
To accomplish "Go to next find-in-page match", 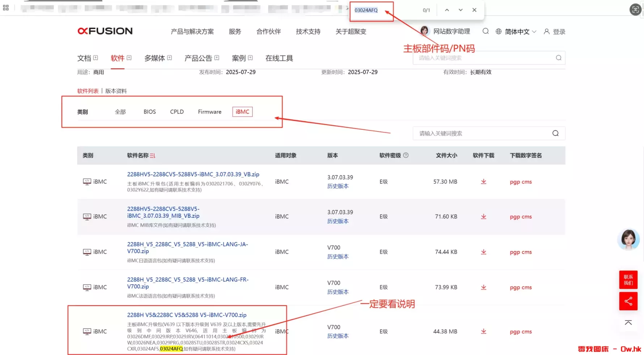I will pos(461,10).
